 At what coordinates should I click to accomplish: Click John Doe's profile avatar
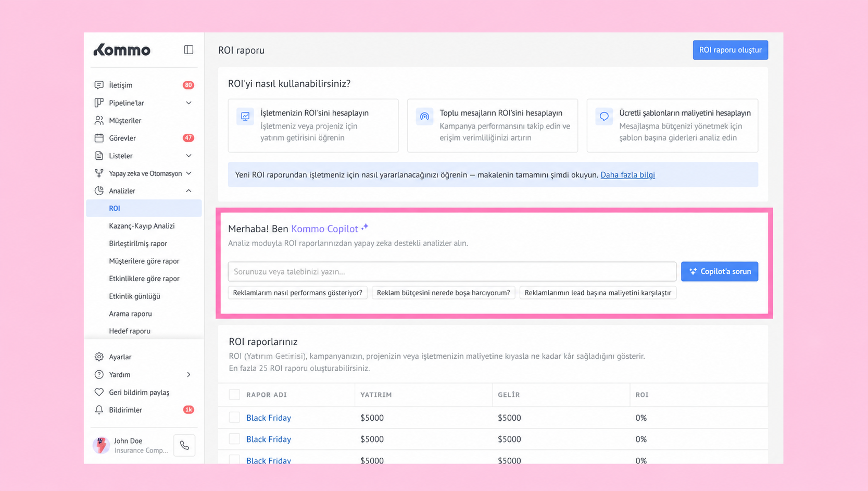click(101, 445)
